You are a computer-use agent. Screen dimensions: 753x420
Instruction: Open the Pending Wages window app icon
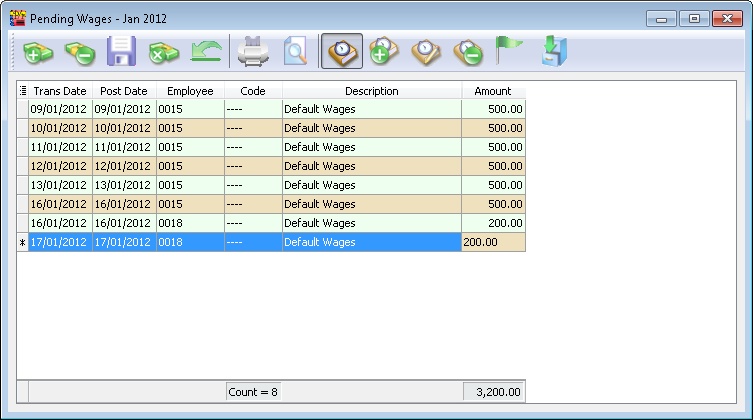click(17, 19)
